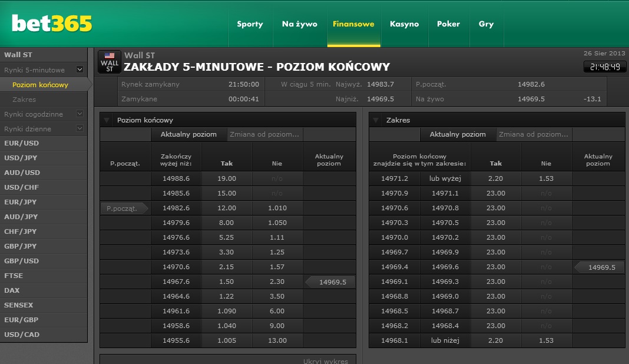Image resolution: width=629 pixels, height=364 pixels.
Task: Select Zakres market in sidebar
Action: coord(44,100)
